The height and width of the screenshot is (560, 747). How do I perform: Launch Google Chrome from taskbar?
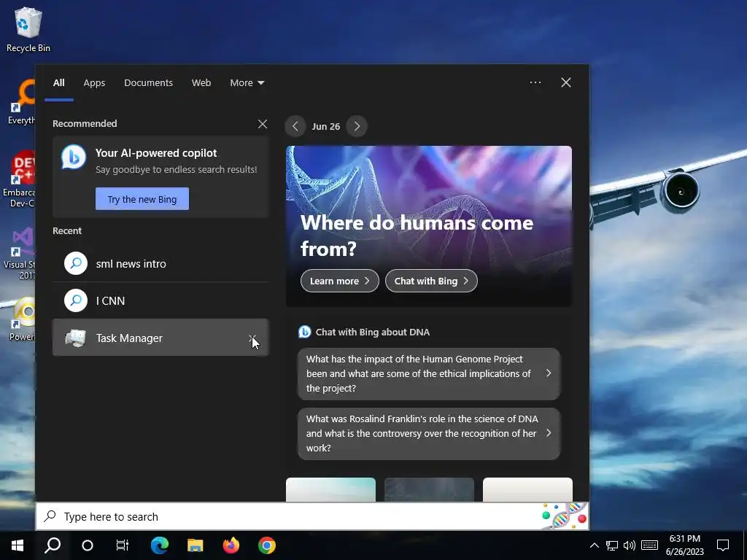(x=267, y=545)
